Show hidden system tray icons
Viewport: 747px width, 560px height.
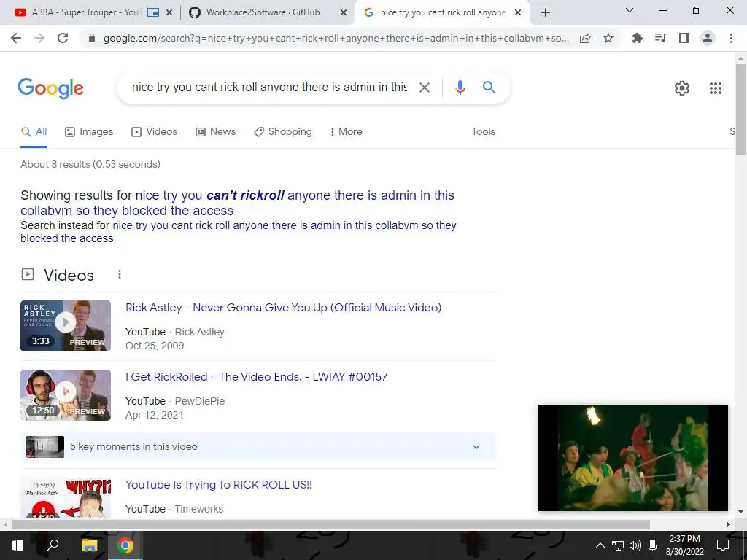tap(600, 545)
